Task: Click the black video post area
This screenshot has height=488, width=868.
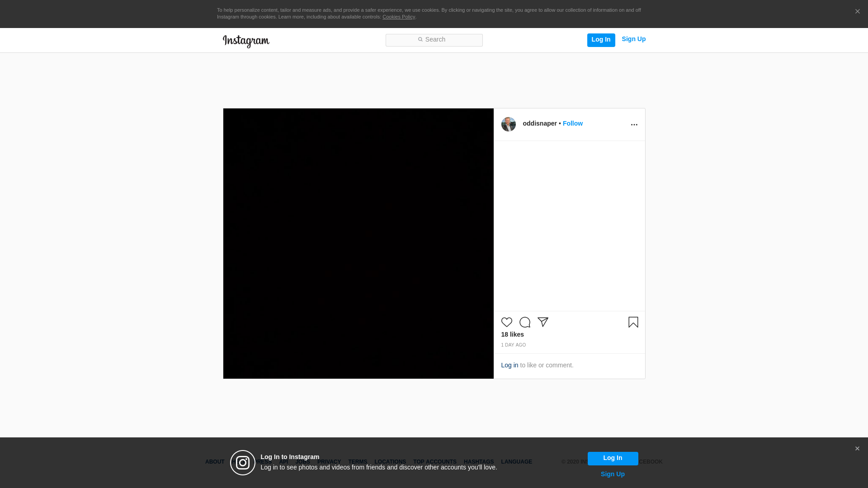Action: 358,243
